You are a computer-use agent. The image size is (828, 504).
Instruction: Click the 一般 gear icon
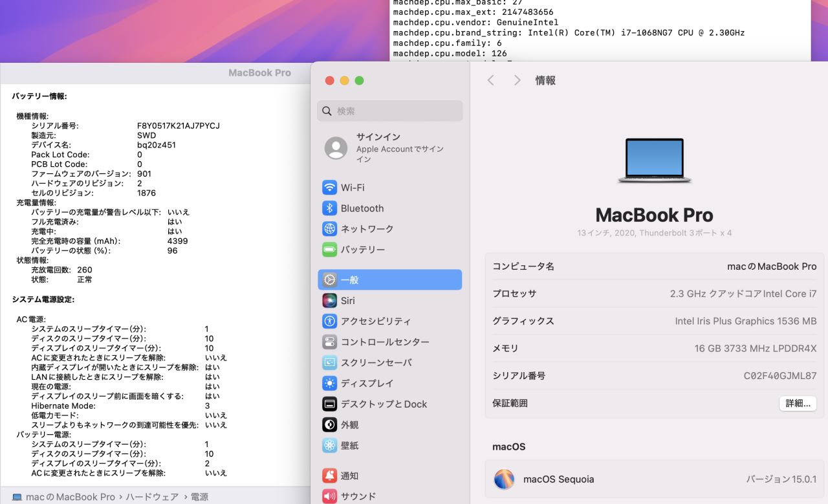pos(330,280)
